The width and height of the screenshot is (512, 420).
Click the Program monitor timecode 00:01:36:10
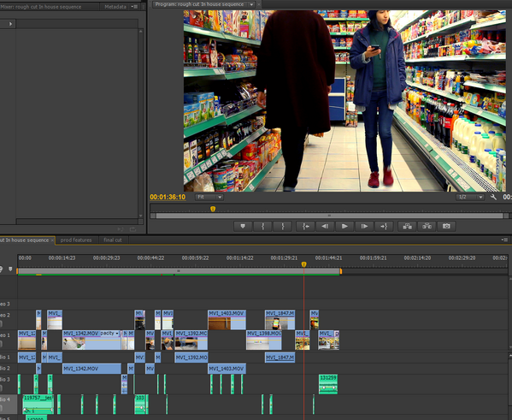tap(168, 197)
